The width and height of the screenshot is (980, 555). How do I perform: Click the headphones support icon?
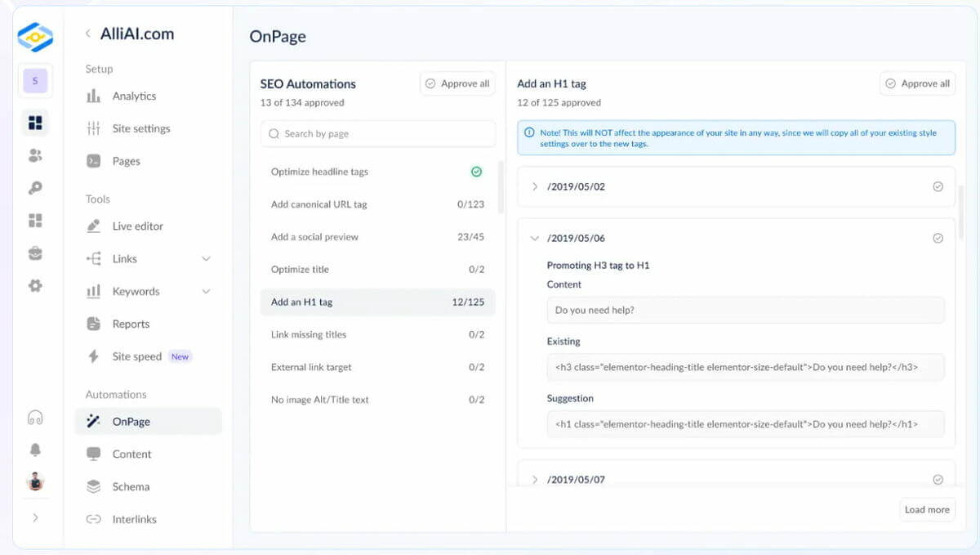35,418
